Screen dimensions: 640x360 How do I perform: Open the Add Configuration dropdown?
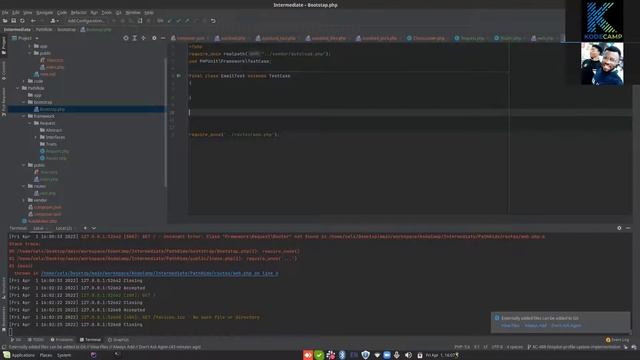tap(86, 21)
